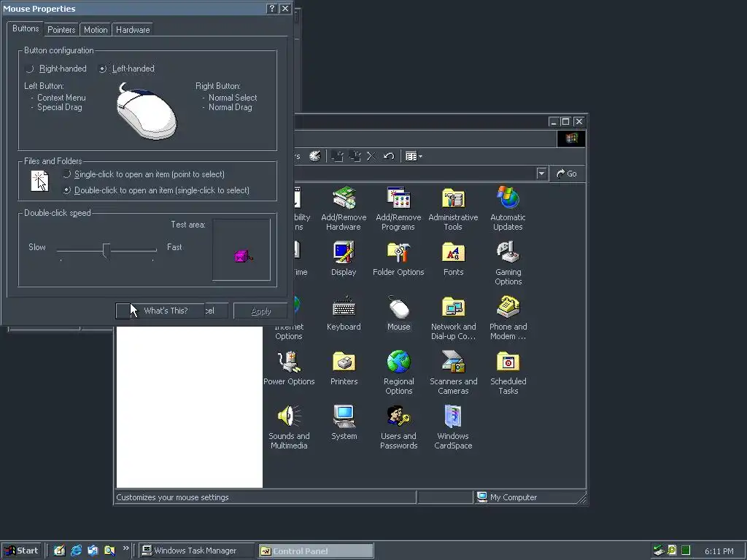Switch to Windows Task Manager taskbar button

pyautogui.click(x=196, y=551)
